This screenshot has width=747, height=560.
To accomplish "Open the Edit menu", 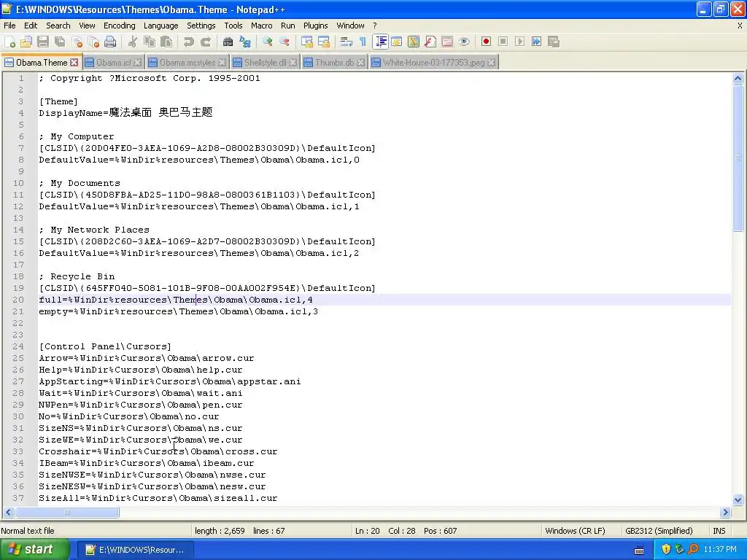I will click(x=31, y=26).
